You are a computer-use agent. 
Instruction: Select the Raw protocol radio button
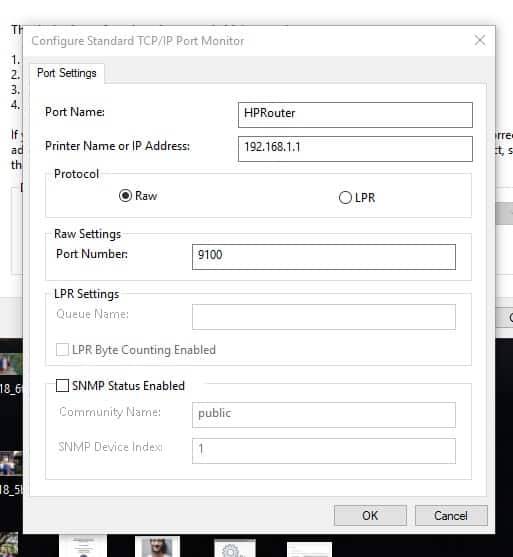pos(125,195)
